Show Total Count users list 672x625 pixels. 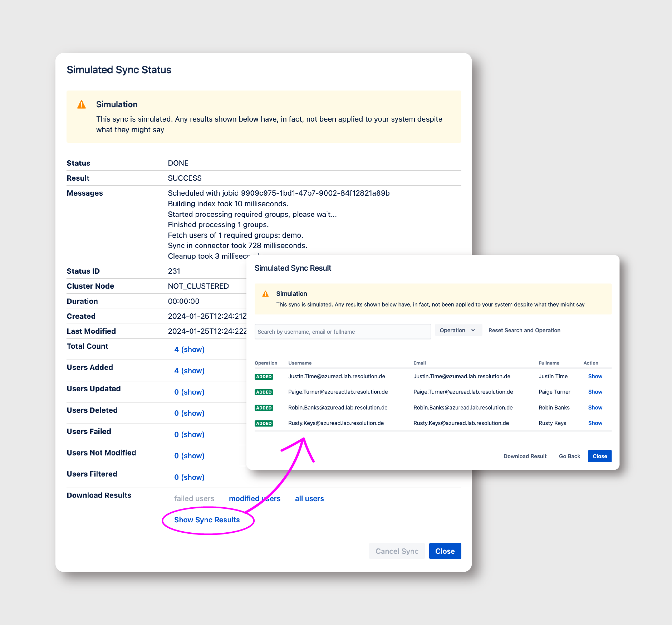189,350
